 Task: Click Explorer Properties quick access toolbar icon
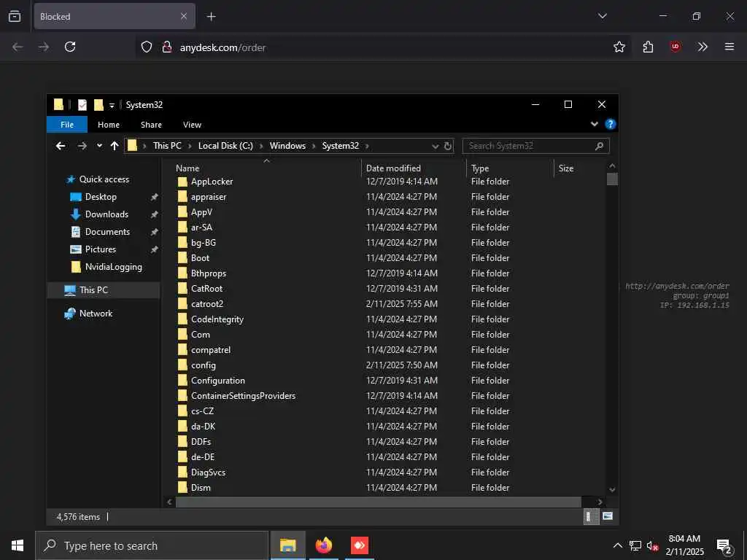pyautogui.click(x=82, y=105)
